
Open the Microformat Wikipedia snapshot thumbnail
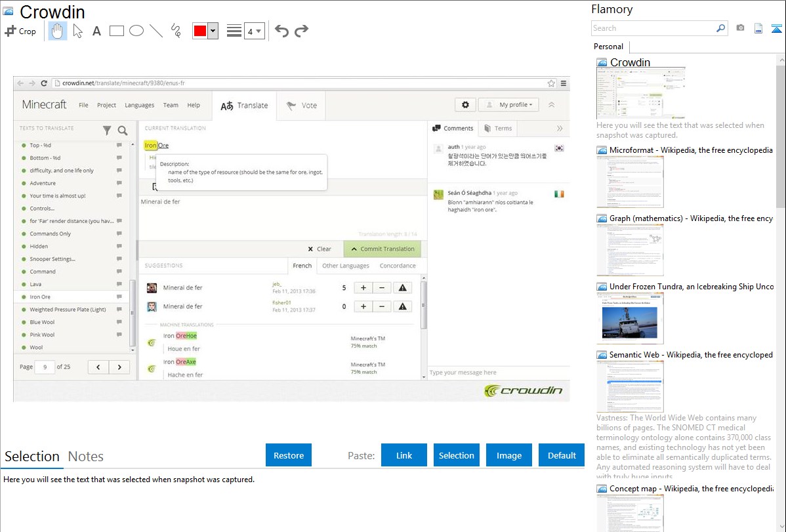[x=630, y=182]
